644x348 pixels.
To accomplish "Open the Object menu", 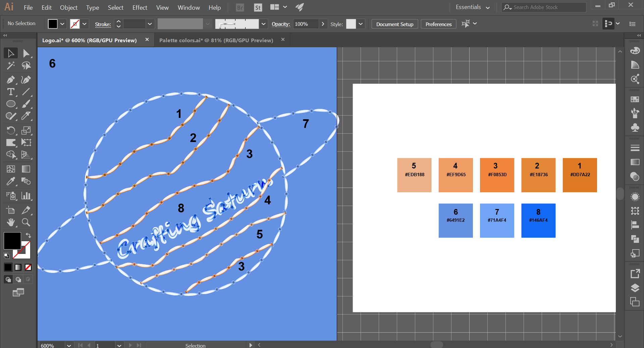I will click(x=69, y=7).
